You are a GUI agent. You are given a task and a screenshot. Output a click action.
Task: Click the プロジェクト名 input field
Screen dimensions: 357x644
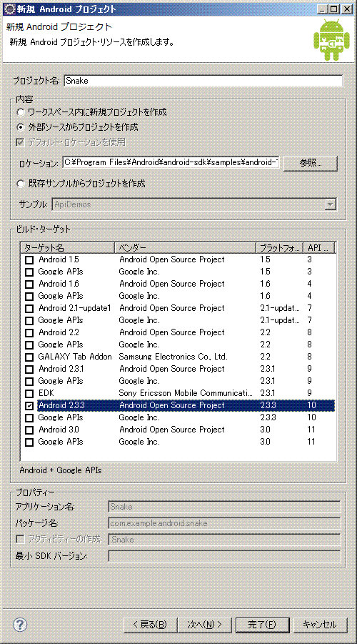pyautogui.click(x=203, y=81)
